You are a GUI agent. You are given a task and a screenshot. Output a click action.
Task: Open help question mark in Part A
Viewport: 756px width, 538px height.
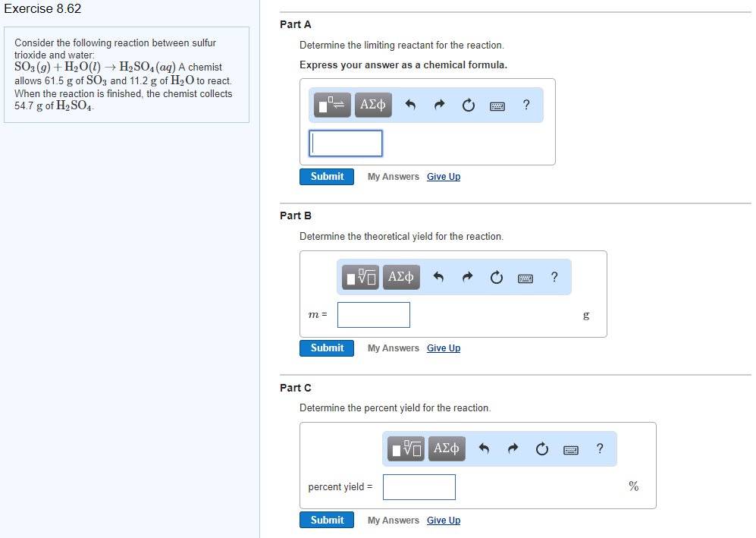526,105
